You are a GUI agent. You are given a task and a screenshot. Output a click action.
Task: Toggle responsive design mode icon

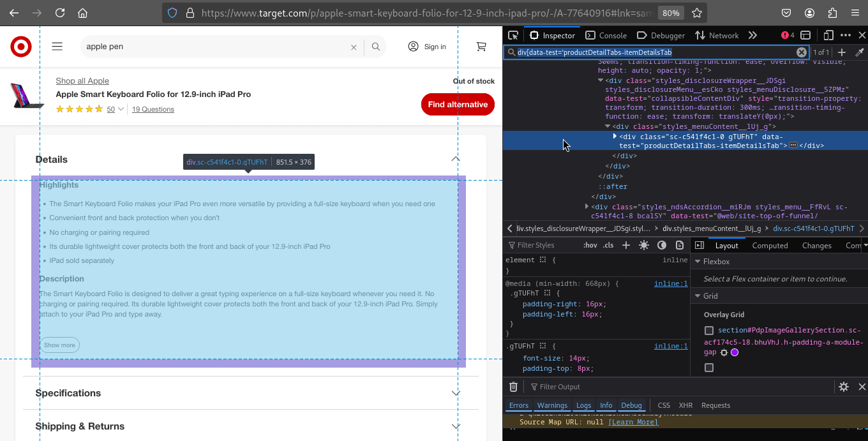click(x=828, y=35)
